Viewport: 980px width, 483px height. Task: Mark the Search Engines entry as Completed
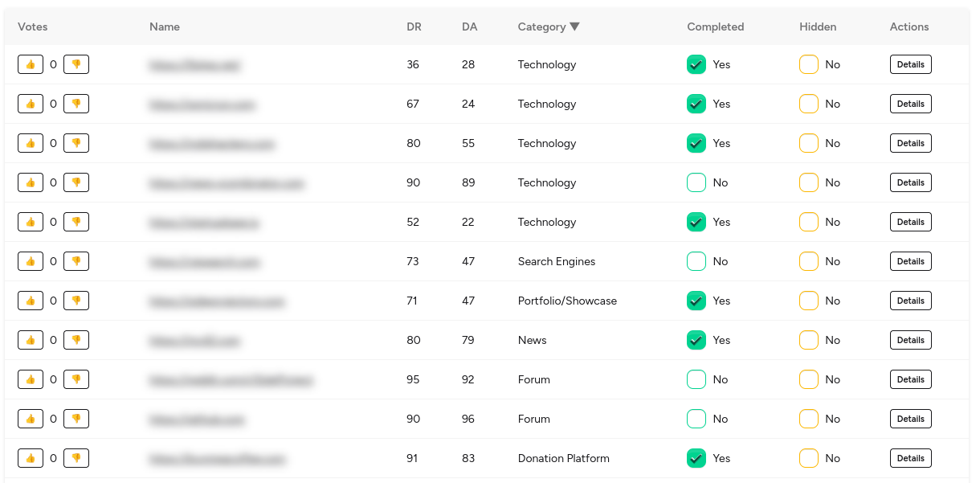696,261
